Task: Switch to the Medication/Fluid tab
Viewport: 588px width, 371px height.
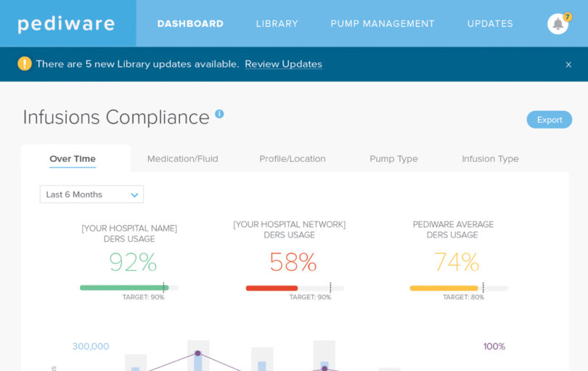Action: [183, 159]
